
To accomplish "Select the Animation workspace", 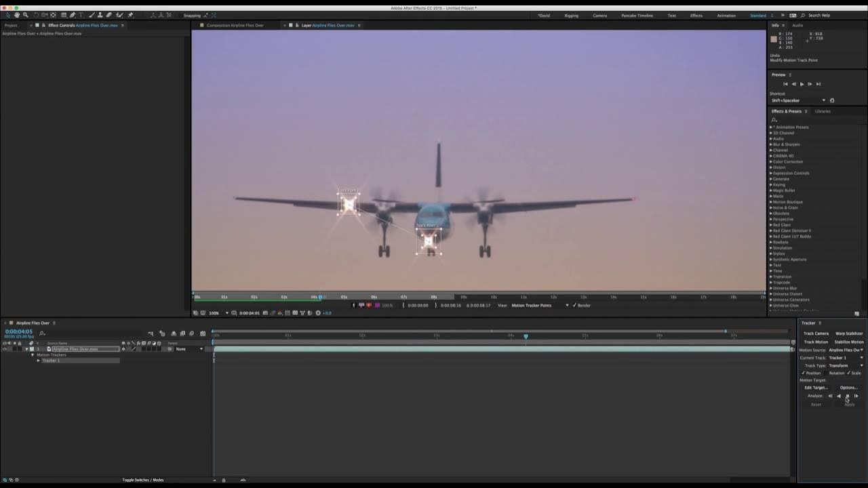I will tap(726, 16).
